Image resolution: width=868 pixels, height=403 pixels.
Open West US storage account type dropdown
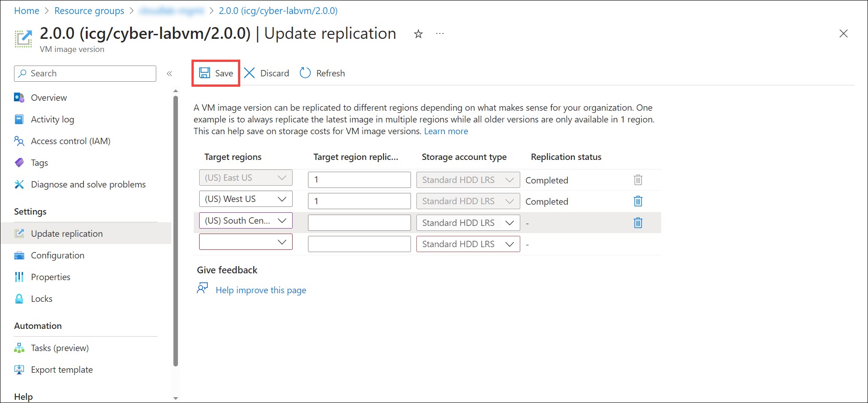tap(468, 201)
